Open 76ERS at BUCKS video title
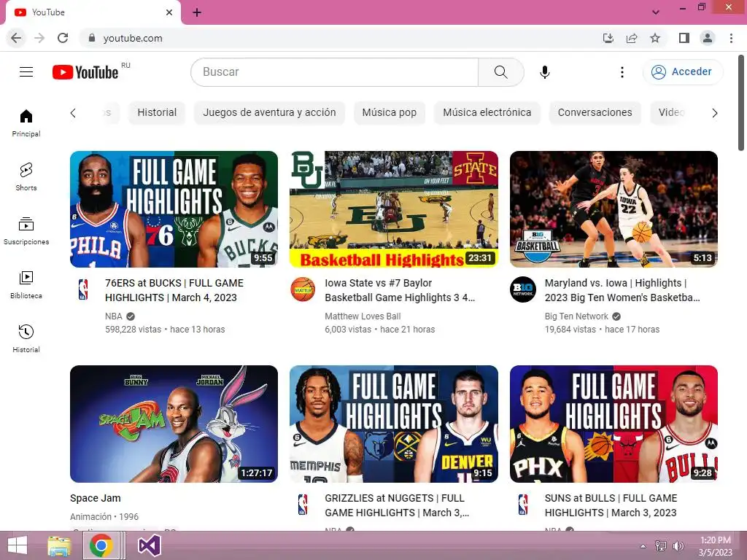Image resolution: width=747 pixels, height=560 pixels. [174, 290]
